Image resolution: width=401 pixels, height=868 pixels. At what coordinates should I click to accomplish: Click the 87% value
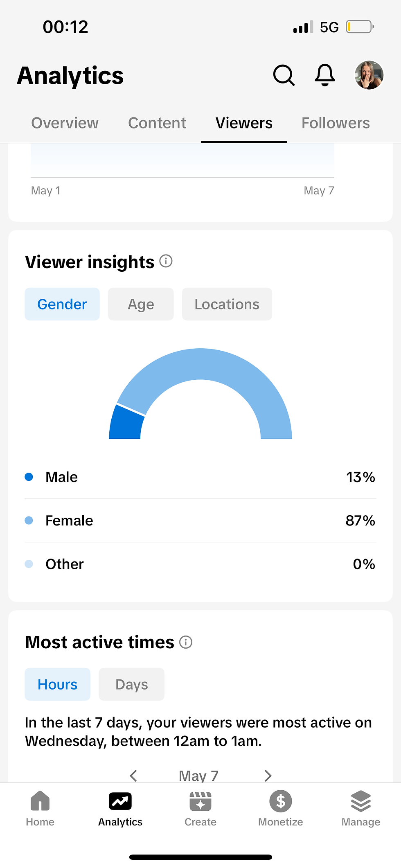pyautogui.click(x=360, y=521)
